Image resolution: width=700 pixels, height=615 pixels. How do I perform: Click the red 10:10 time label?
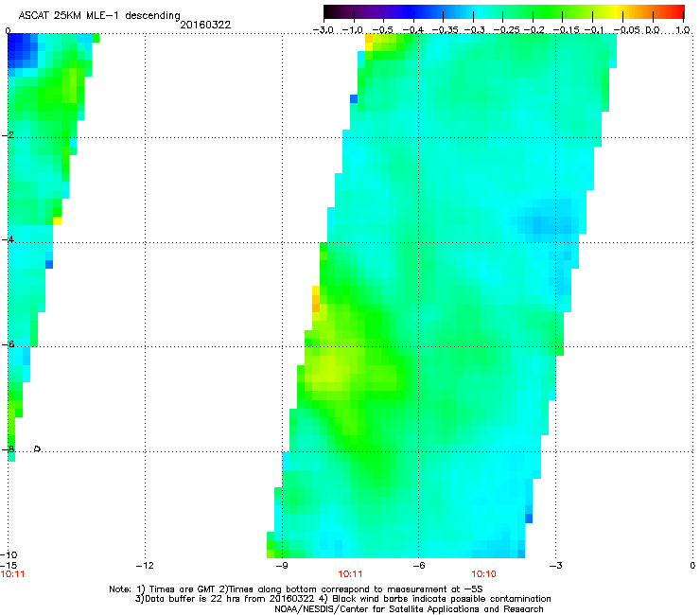(484, 574)
